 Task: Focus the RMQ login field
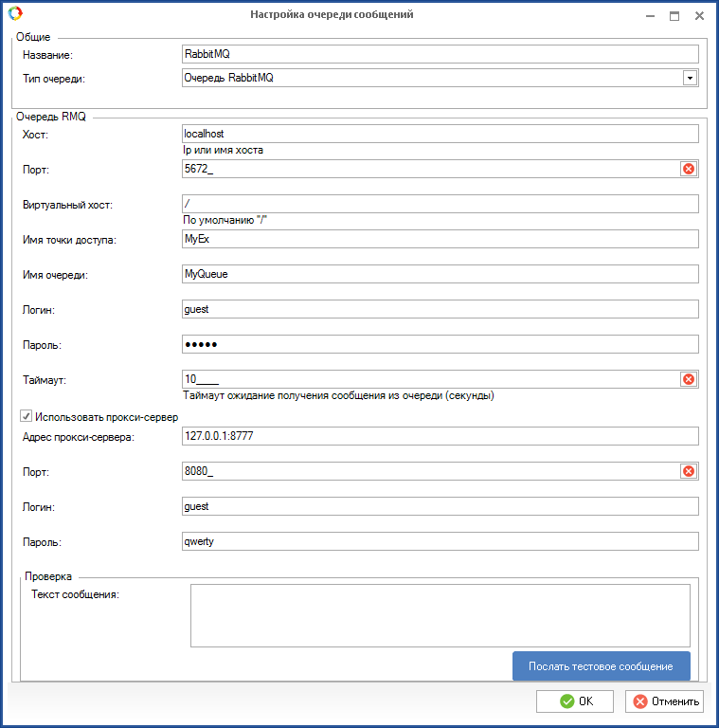[x=440, y=309]
